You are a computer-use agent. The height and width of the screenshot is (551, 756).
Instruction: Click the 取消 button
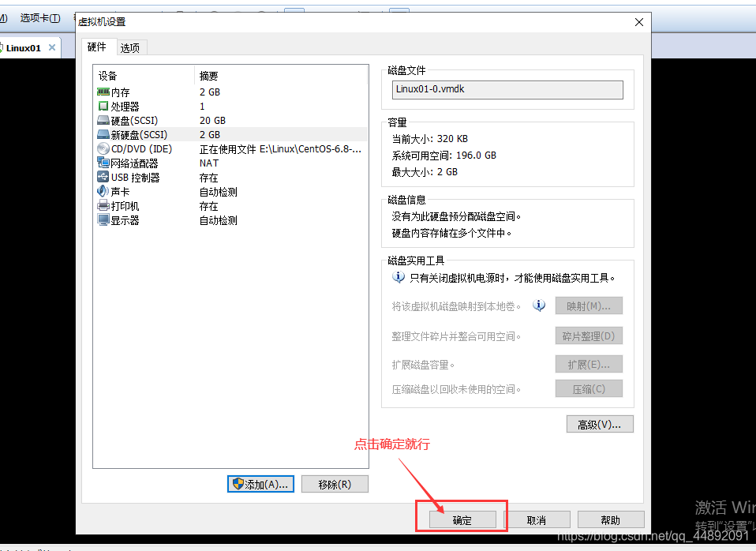coord(537,520)
